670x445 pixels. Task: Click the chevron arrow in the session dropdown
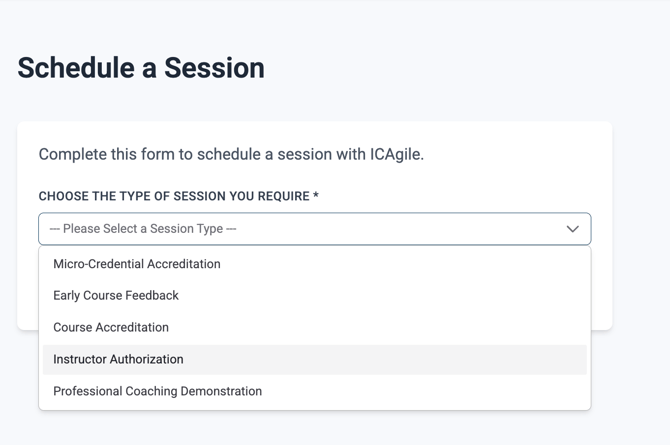coord(572,229)
